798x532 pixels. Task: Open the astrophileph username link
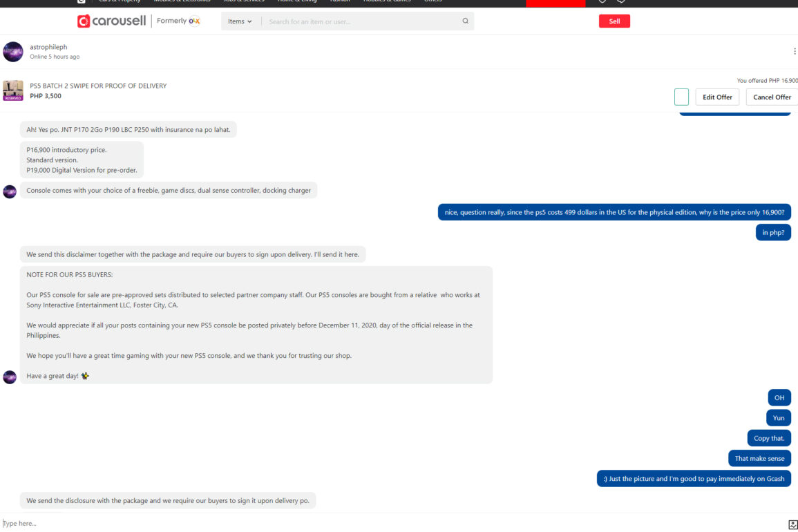(x=48, y=47)
